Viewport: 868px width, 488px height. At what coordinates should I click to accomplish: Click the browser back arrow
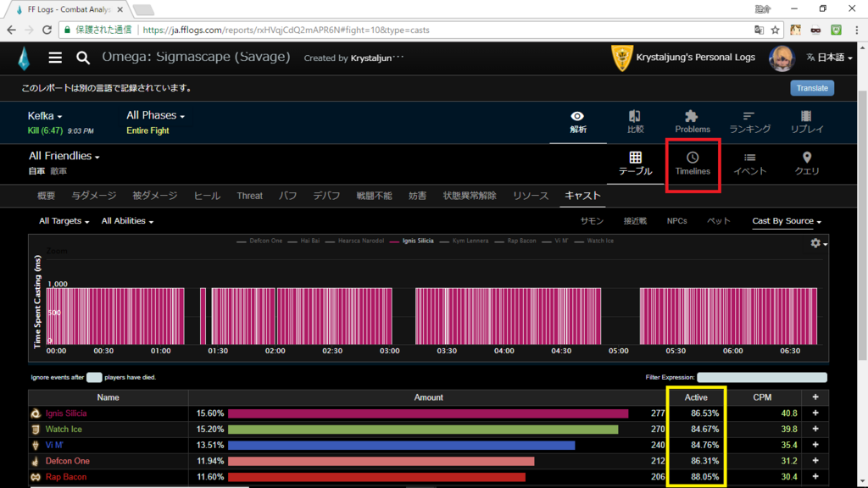[12, 30]
